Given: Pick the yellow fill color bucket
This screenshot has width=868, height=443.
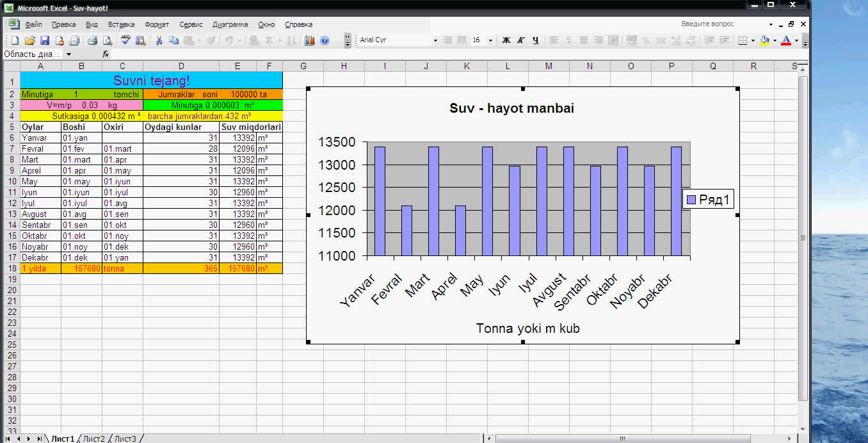Looking at the screenshot, I should coord(764,40).
